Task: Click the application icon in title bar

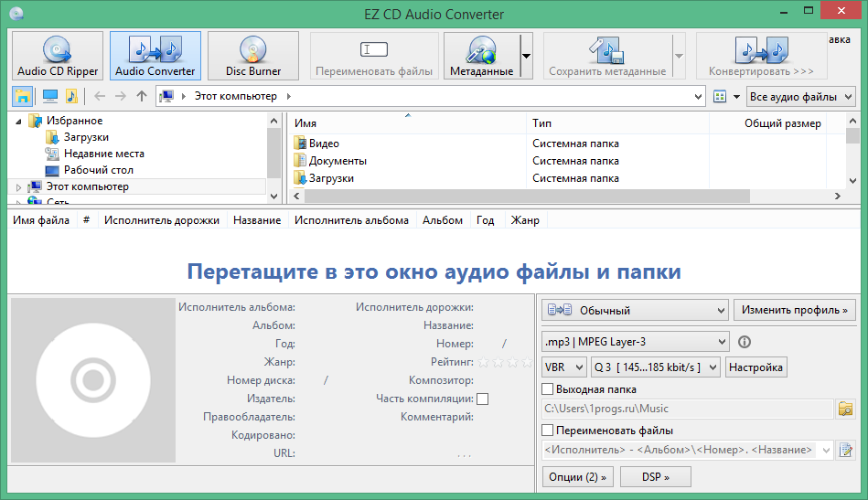Action: point(16,14)
